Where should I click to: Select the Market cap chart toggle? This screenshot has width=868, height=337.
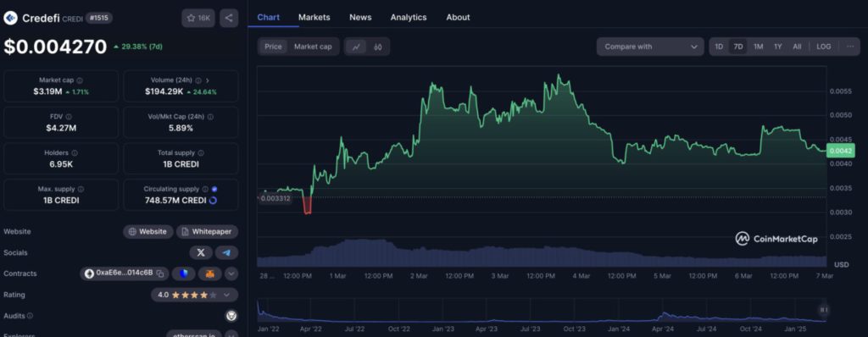[313, 47]
